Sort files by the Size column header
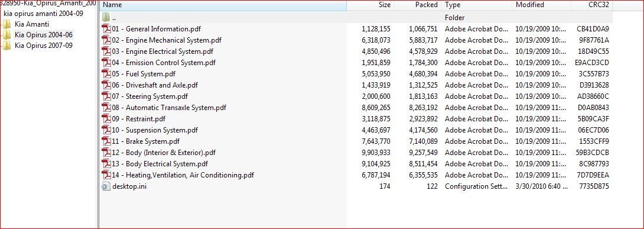This screenshot has height=229, width=644. [x=370, y=5]
